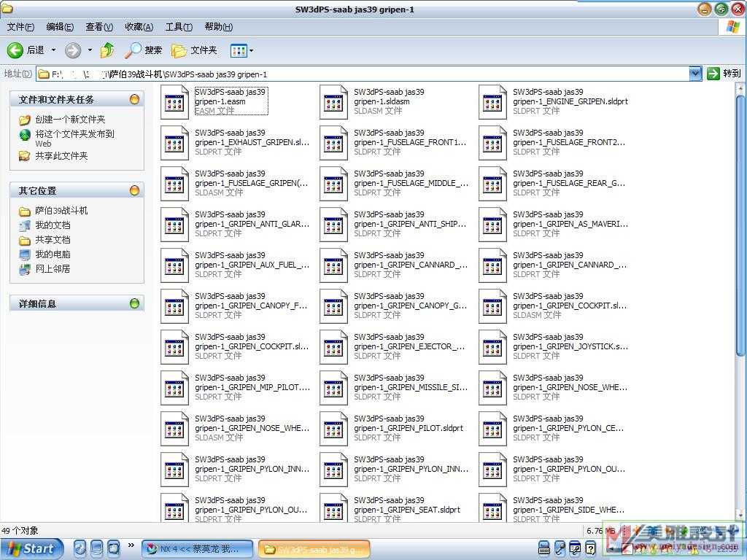Viewport: 747px width, 560px height.
Task: Expand the address bar dropdown list
Action: (695, 74)
